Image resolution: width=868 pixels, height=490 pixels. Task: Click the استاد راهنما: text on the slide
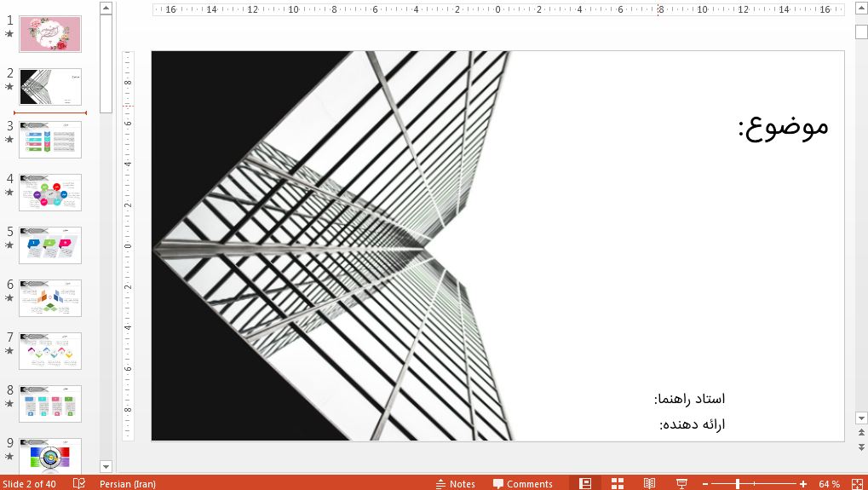tap(689, 399)
